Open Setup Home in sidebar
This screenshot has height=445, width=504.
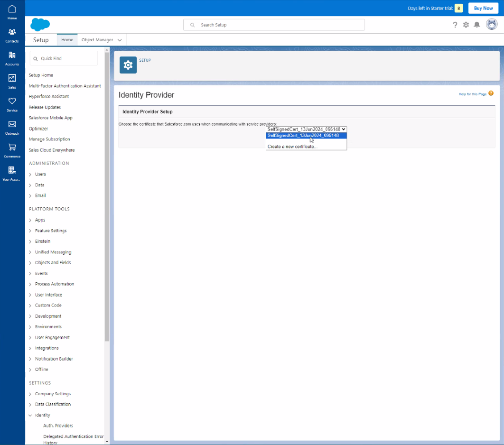pos(41,75)
